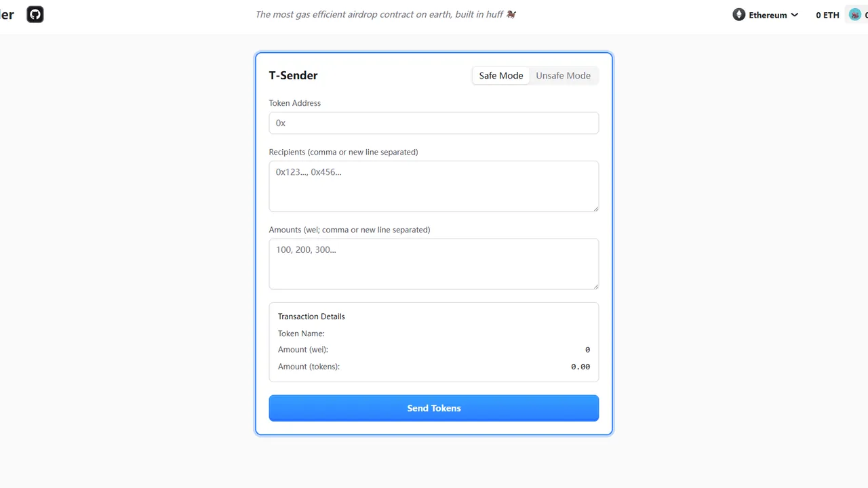Focus the Token Address input field
The width and height of the screenshot is (868, 488).
click(433, 123)
